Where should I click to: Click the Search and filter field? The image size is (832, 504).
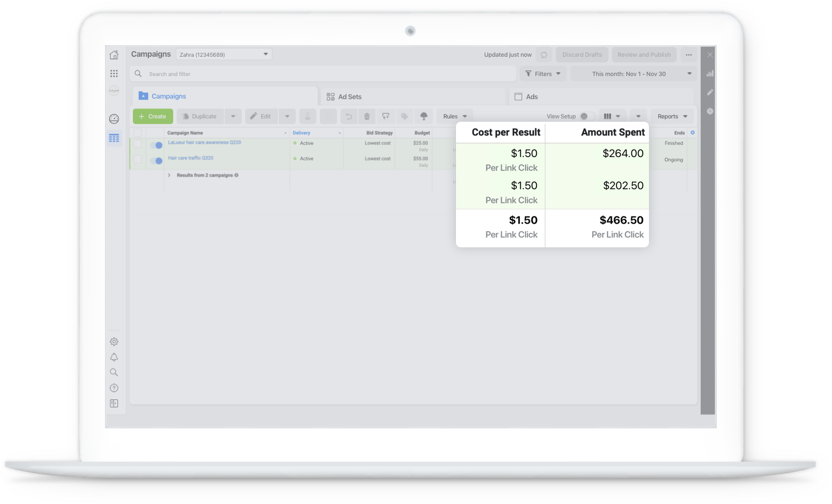tap(325, 74)
